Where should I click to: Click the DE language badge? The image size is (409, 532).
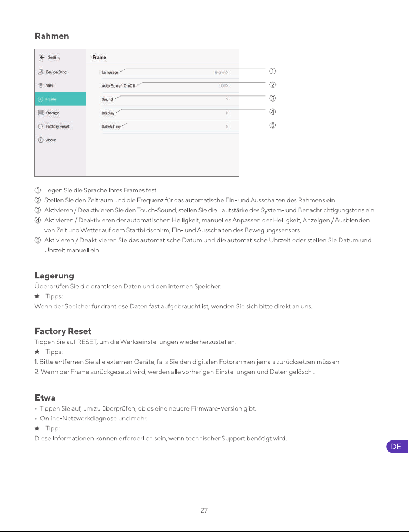pyautogui.click(x=397, y=447)
